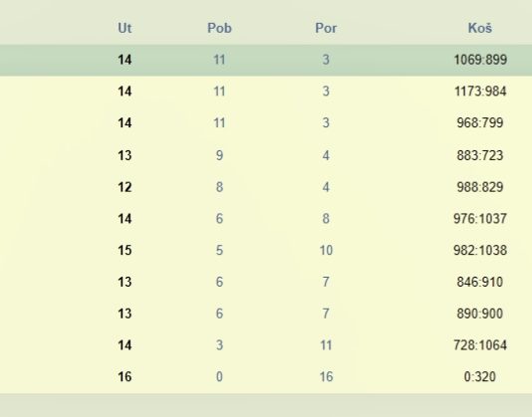The height and width of the screenshot is (417, 532).
Task: Click the Koš column header
Action: tap(480, 28)
